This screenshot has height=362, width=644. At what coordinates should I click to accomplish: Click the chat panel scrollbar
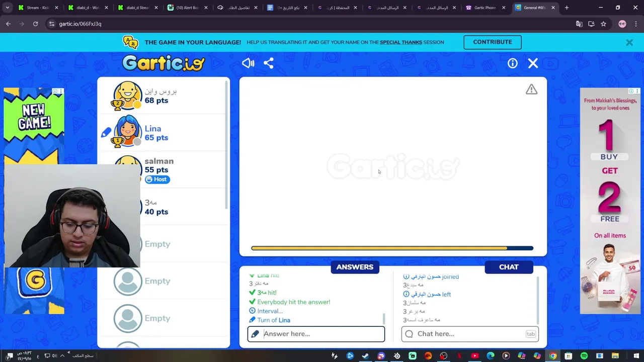coord(537,300)
